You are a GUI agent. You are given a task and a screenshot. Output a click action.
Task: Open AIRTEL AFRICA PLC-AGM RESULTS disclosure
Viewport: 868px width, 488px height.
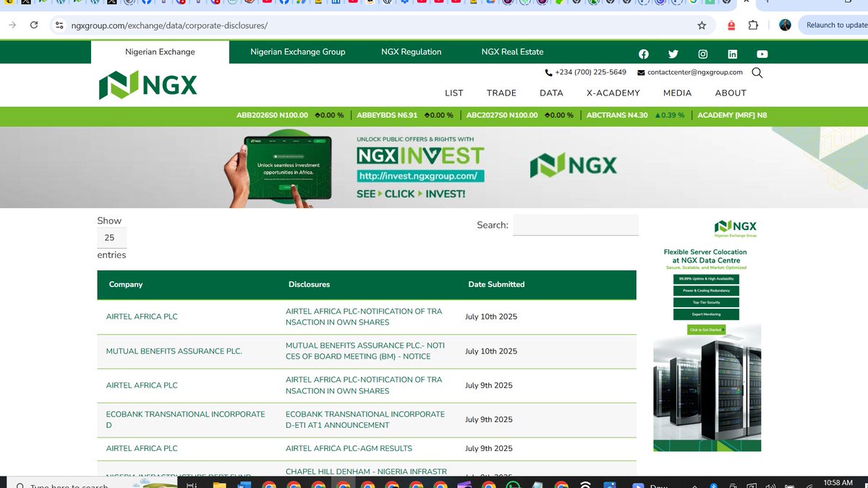(x=349, y=449)
